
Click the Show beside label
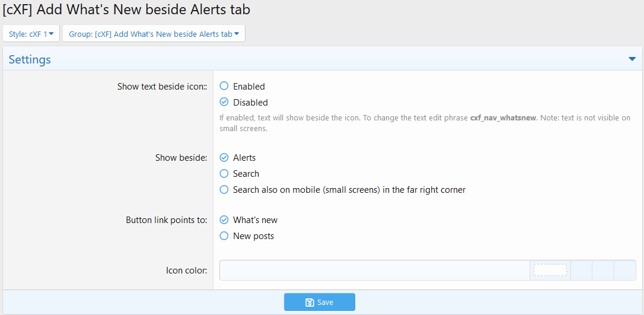point(181,158)
